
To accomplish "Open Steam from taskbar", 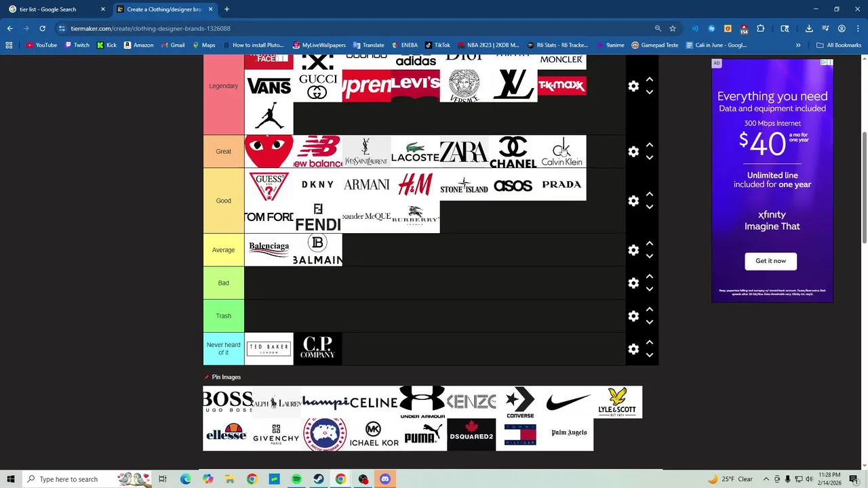I will 319,479.
